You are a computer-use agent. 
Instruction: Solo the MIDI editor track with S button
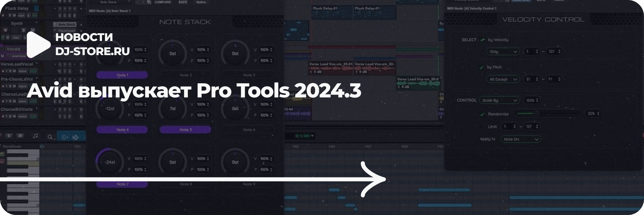coord(9,136)
